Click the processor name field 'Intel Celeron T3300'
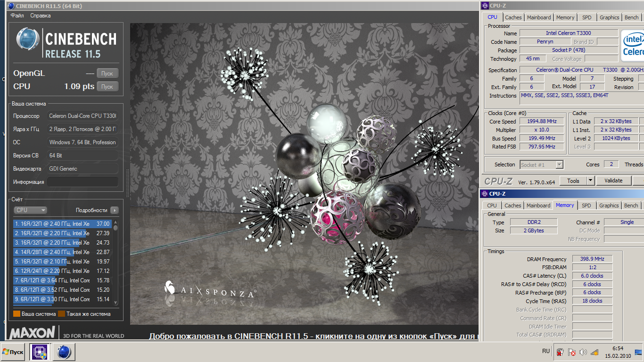 569,33
